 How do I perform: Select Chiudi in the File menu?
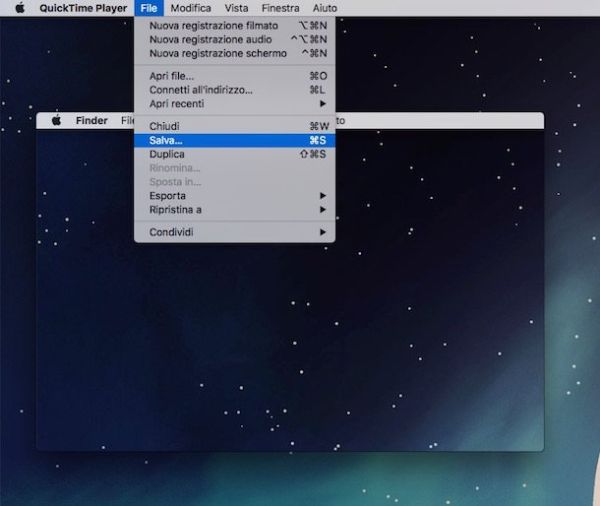point(164,126)
